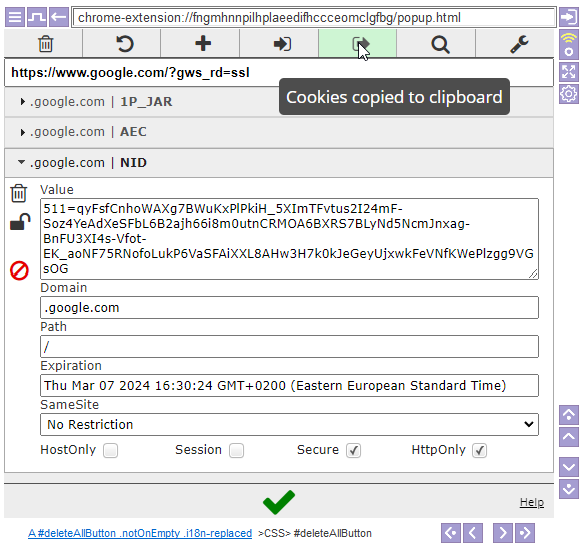
Task: Click the '>CSS> #deleteAllButton' text
Action: (315, 533)
